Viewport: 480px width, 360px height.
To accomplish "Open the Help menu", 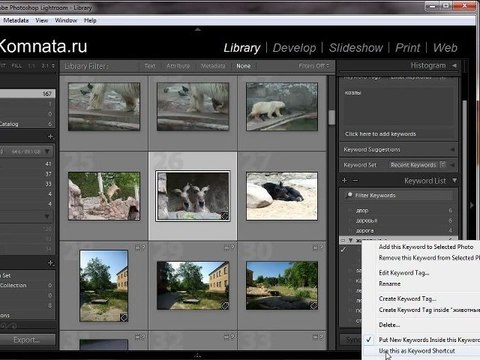I will click(x=90, y=20).
